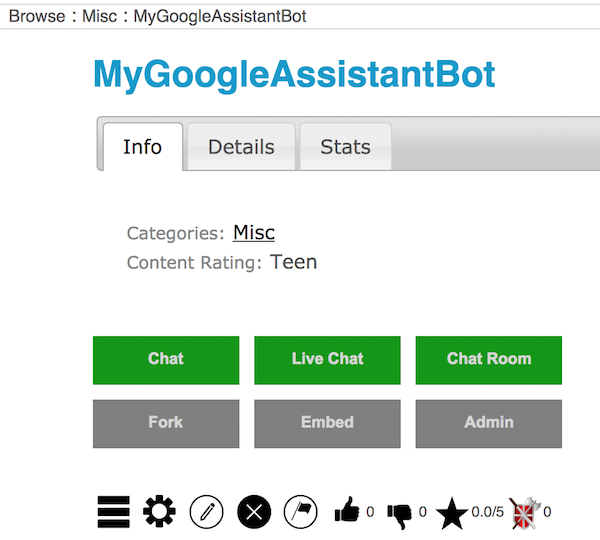Open the Stats tab

(346, 147)
